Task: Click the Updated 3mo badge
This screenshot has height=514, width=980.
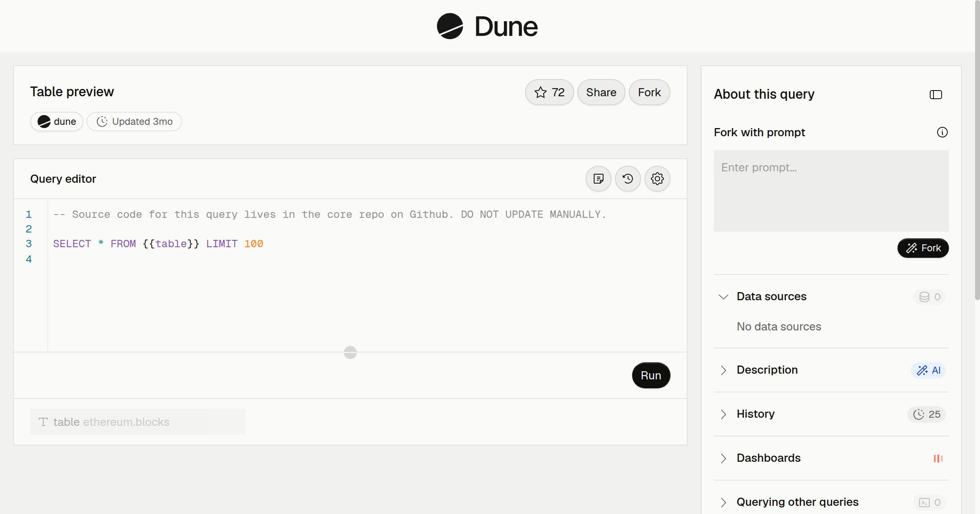Action: tap(134, 122)
